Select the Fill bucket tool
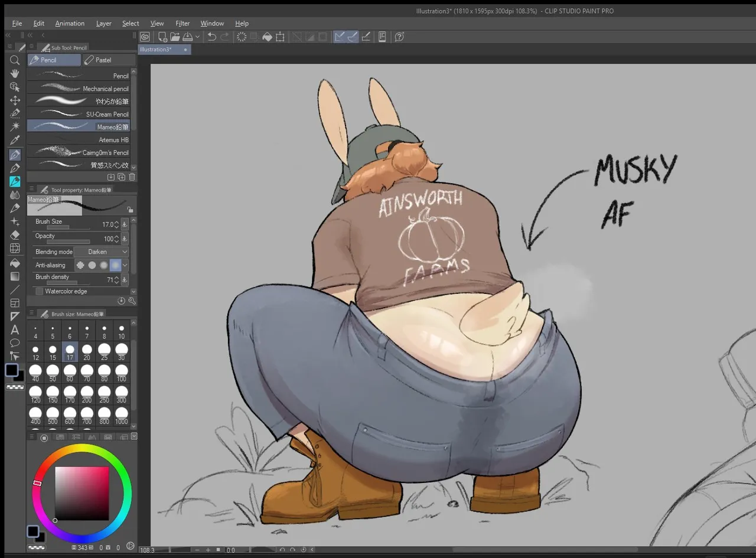This screenshot has height=558, width=756. (x=15, y=263)
